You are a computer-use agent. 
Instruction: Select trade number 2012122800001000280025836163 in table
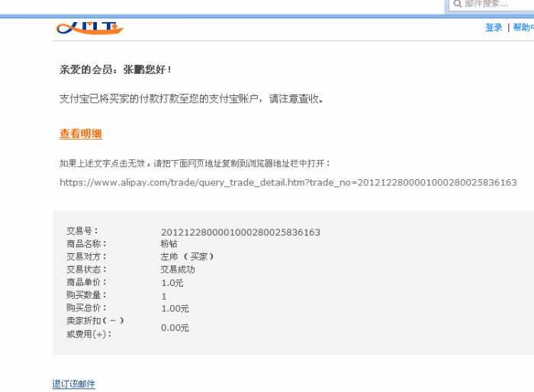point(240,233)
